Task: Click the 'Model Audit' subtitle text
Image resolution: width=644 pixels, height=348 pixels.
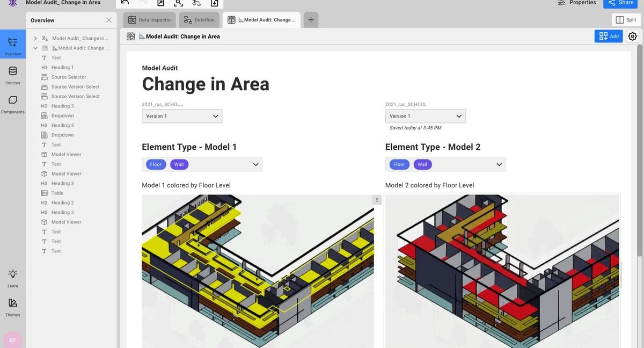Action: 160,68
